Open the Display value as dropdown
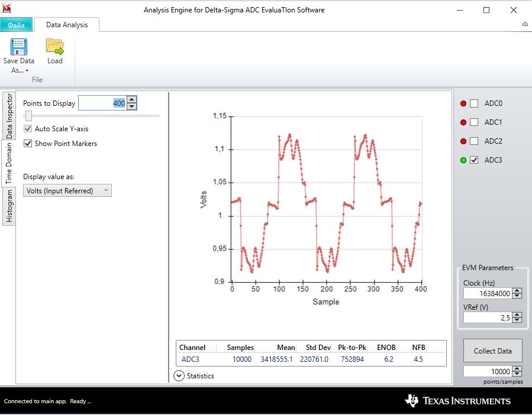Viewport: 532px width, 415px height. (x=67, y=190)
